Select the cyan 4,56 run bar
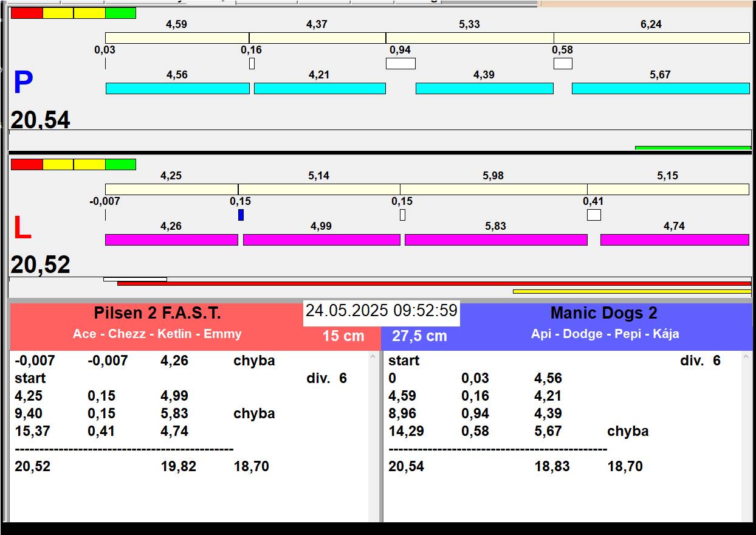Image resolution: width=756 pixels, height=535 pixels. (177, 88)
